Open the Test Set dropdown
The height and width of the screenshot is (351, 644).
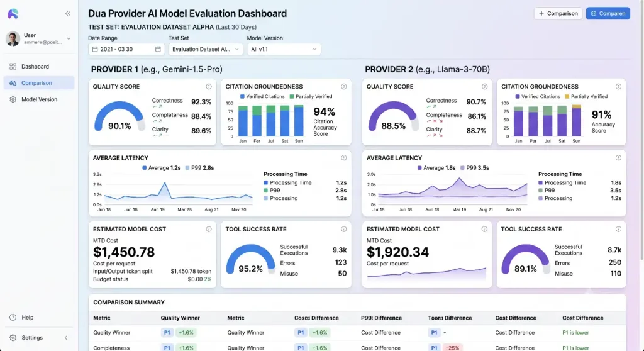coord(206,49)
